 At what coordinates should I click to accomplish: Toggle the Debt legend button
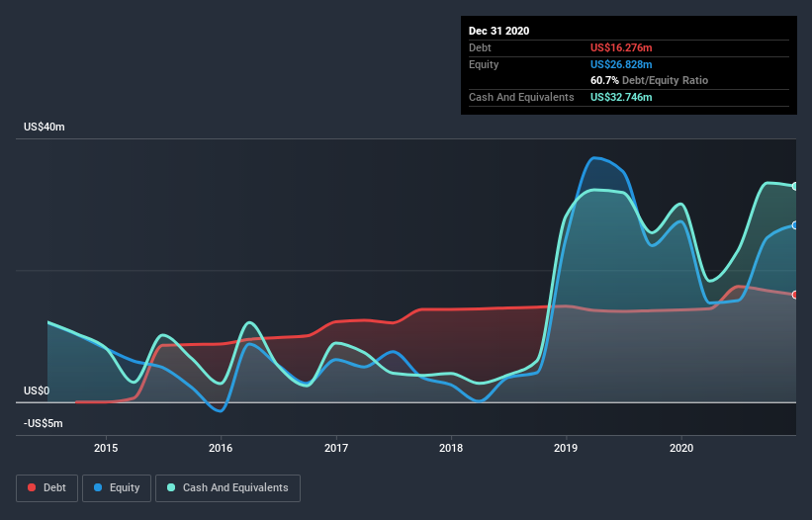pos(46,488)
